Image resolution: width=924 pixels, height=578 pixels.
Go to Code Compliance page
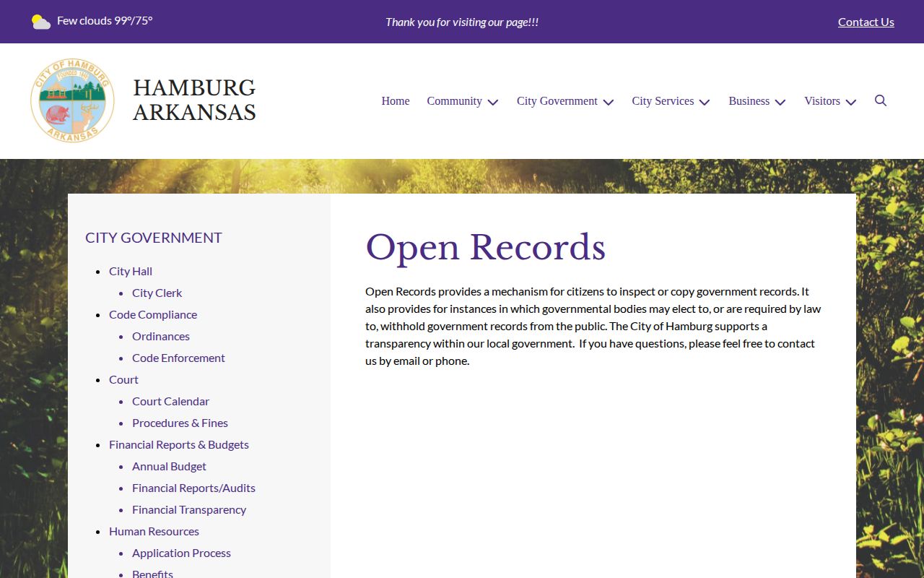coord(153,314)
